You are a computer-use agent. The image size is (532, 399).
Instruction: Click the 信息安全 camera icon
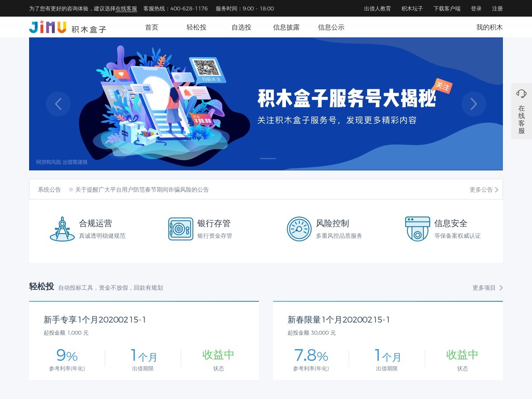418,229
